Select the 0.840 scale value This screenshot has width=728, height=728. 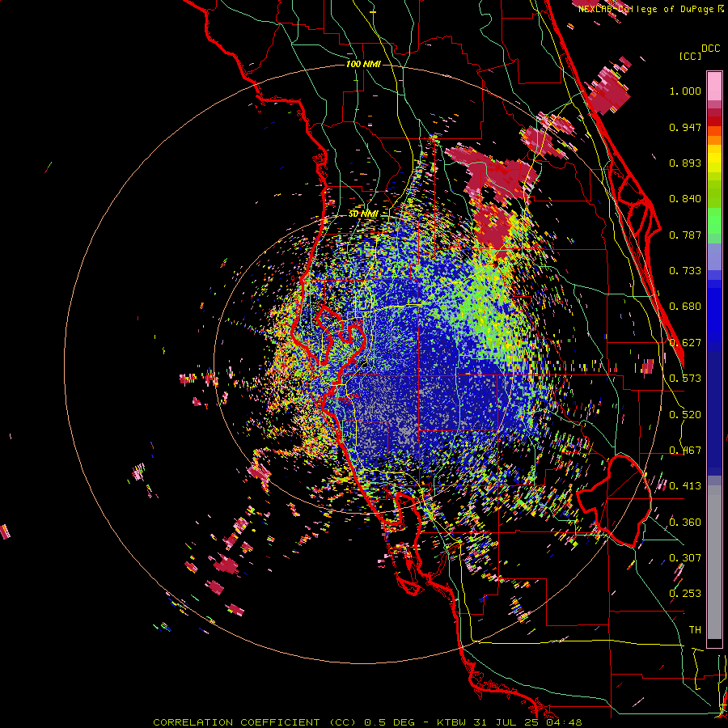(685, 199)
